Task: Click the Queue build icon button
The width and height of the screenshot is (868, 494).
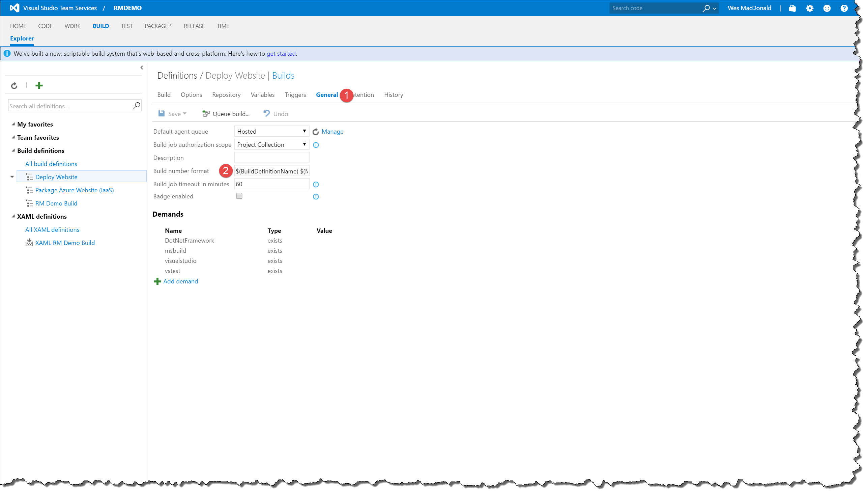Action: 206,114
